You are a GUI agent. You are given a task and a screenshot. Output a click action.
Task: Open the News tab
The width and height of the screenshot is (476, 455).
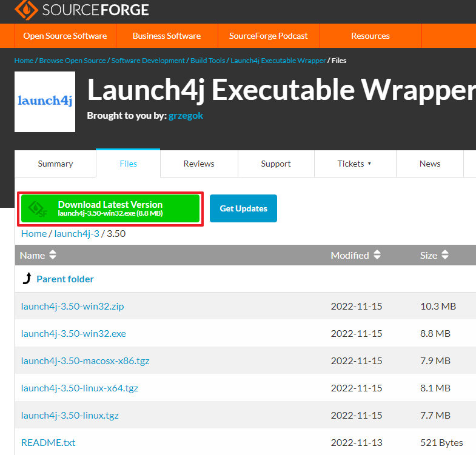click(430, 164)
